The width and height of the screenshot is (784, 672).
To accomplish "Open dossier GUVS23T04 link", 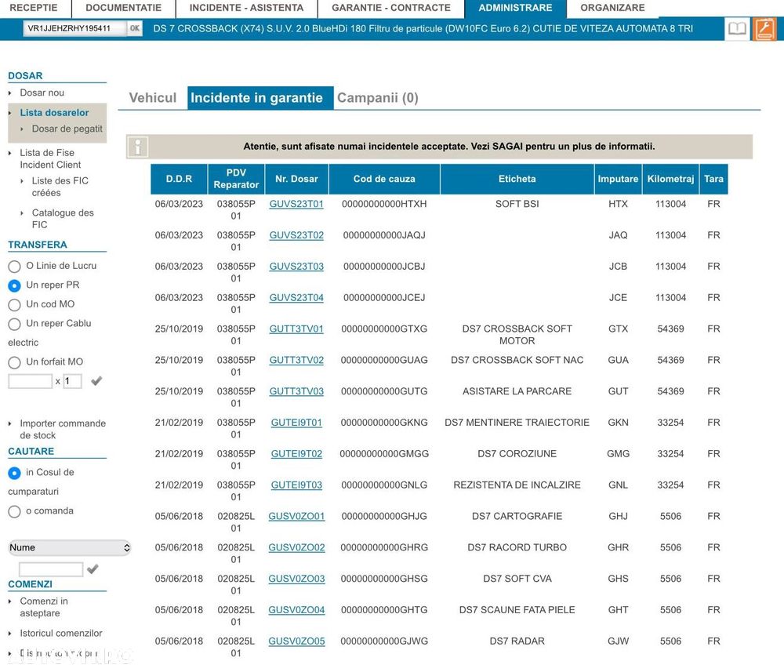I will [296, 298].
